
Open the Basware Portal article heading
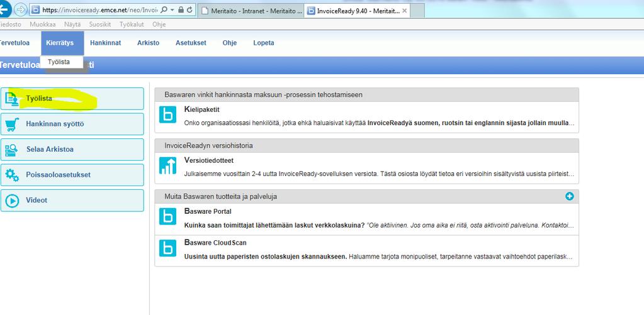(x=208, y=212)
